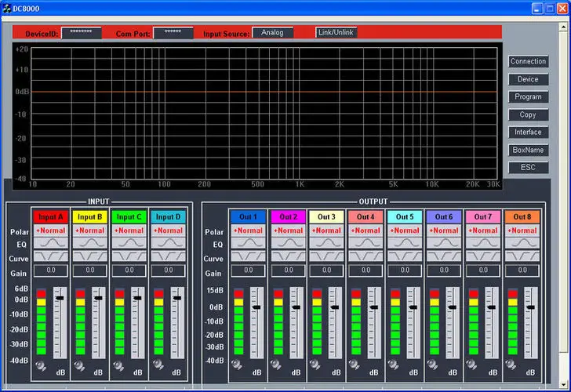Select the Input C channel label
The width and height of the screenshot is (571, 392).
[129, 216]
